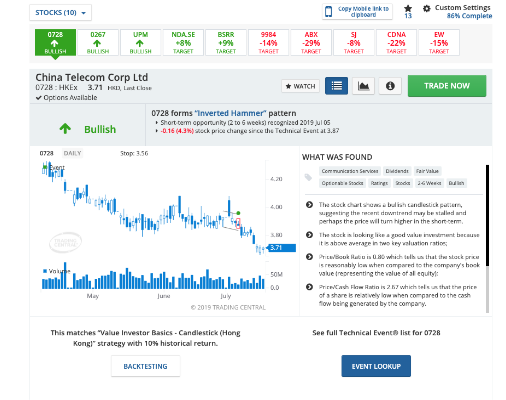Click the 2-6 Weeks tag
This screenshot has height=400, width=506.
(x=429, y=183)
